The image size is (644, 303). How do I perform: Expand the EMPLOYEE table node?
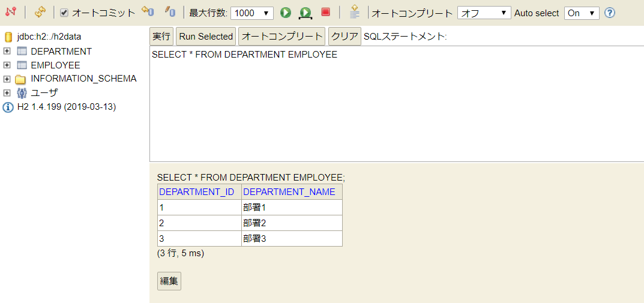point(7,65)
